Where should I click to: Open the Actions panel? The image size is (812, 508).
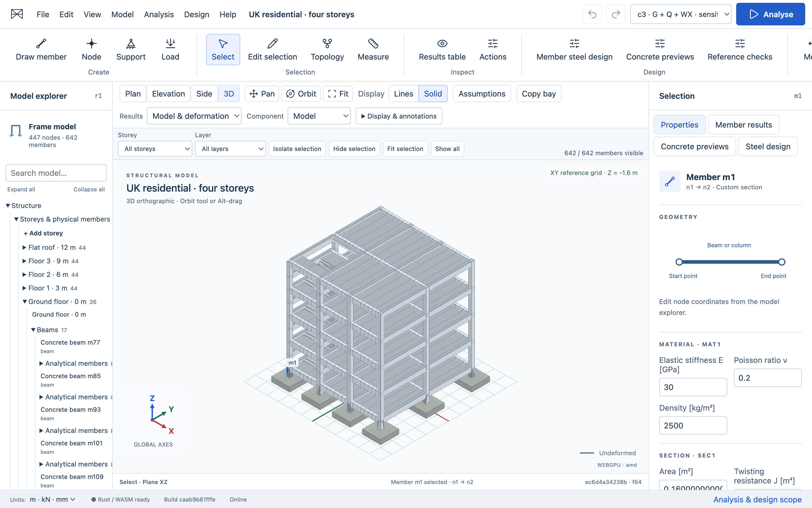tap(493, 50)
